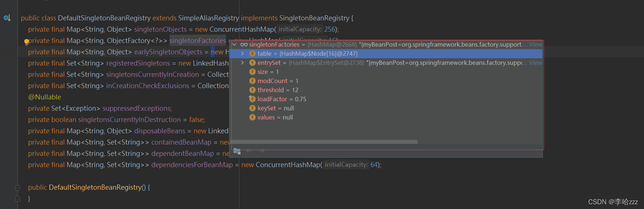Expand the entrySet node
The width and height of the screenshot is (644, 209).
point(242,63)
